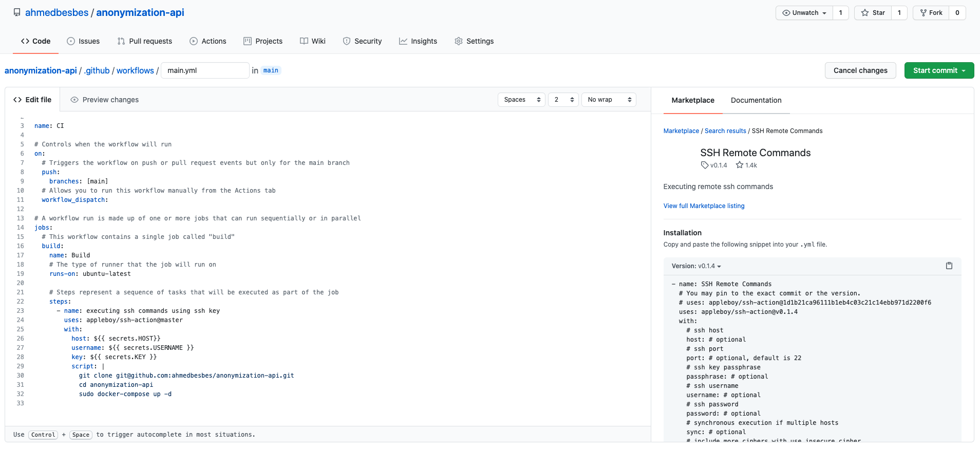Viewport: 980px width, 449px height.
Task: Click line number 33 in the gutter
Action: click(x=21, y=403)
